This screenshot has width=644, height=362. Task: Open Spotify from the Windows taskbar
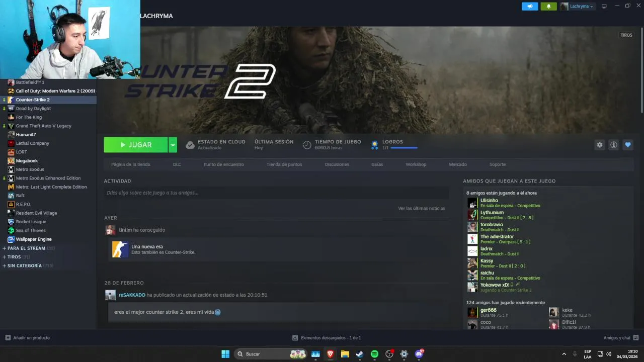click(x=374, y=354)
